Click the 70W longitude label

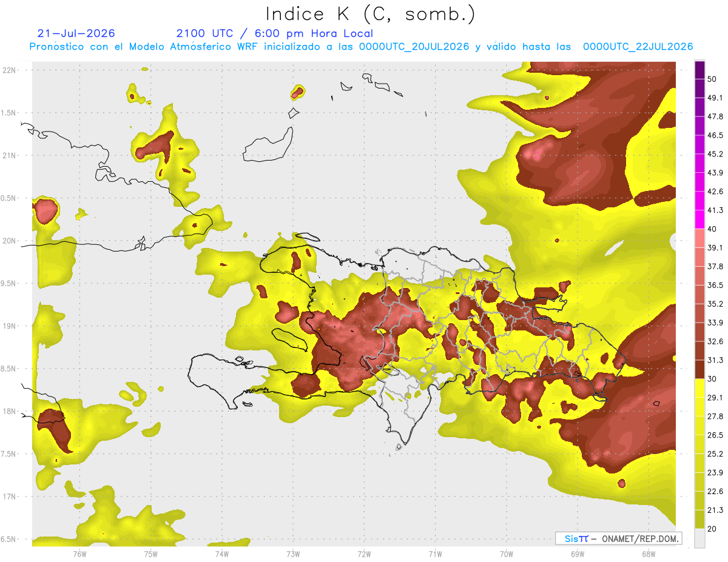click(507, 554)
